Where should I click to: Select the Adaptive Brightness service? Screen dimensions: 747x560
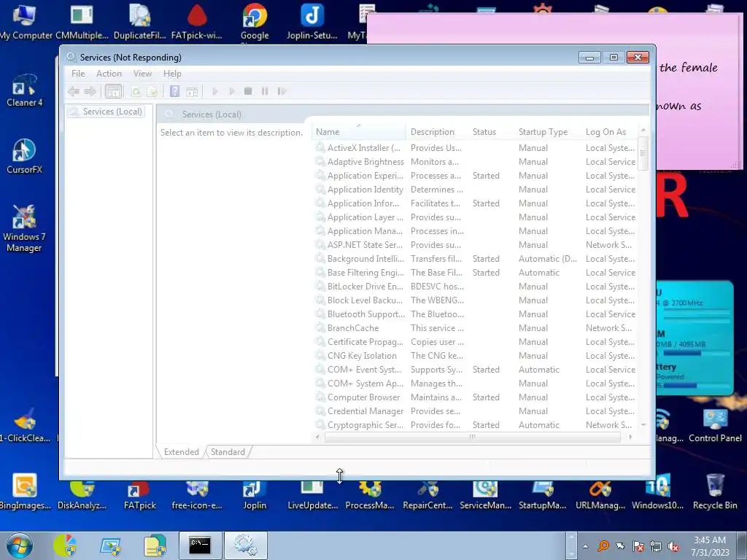[x=475, y=162]
